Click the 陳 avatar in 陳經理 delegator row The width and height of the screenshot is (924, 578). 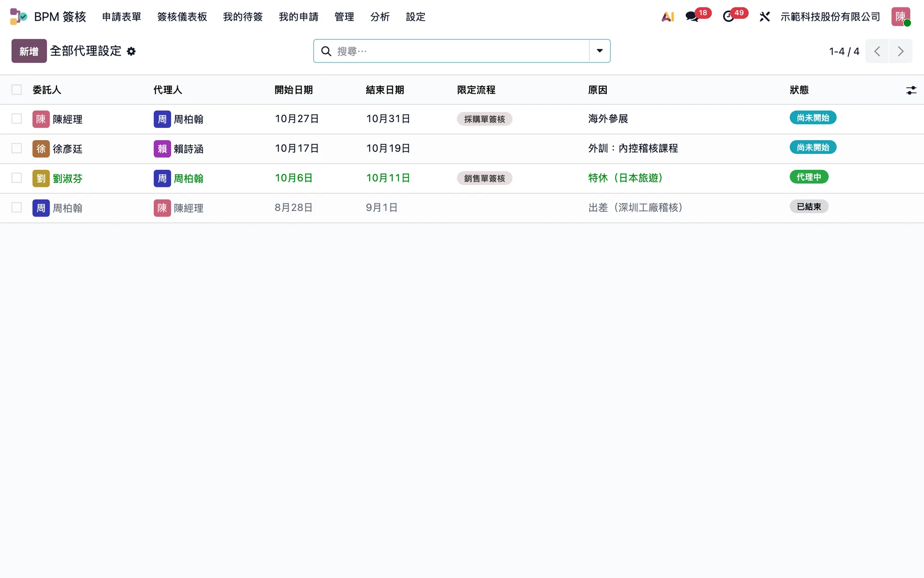pyautogui.click(x=41, y=119)
